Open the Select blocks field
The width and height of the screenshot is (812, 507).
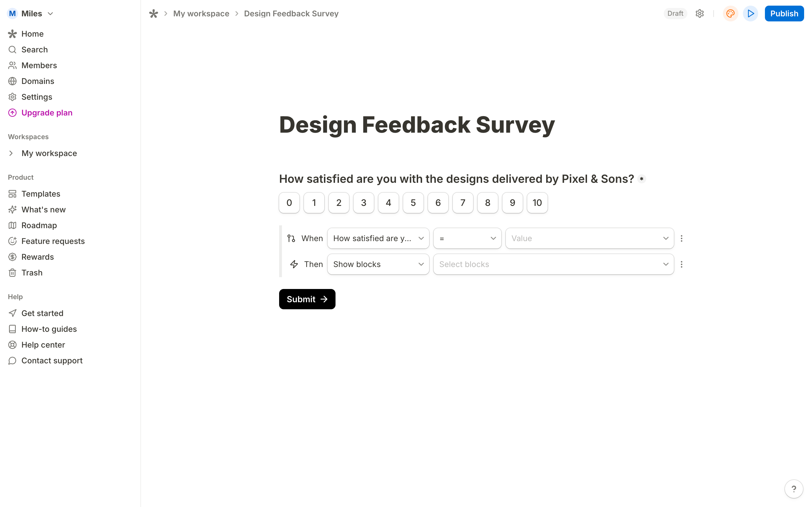pyautogui.click(x=553, y=264)
